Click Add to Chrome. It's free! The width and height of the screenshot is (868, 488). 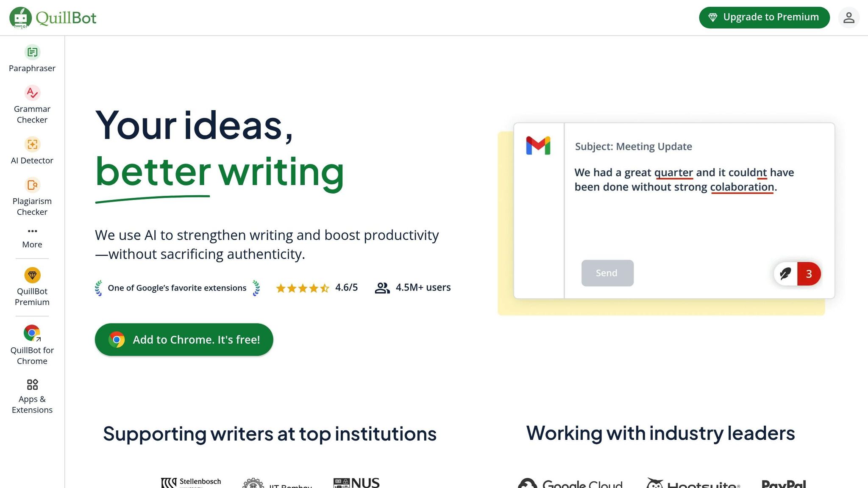coord(184,340)
